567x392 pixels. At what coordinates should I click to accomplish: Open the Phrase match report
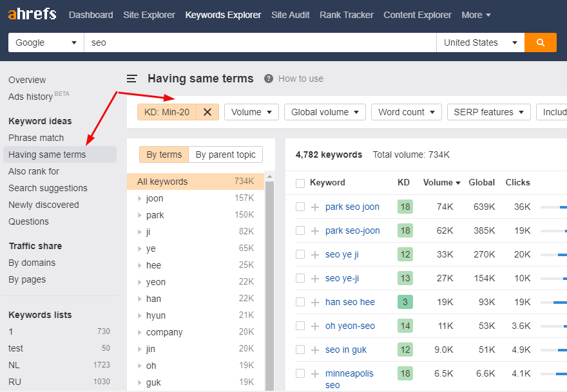36,138
